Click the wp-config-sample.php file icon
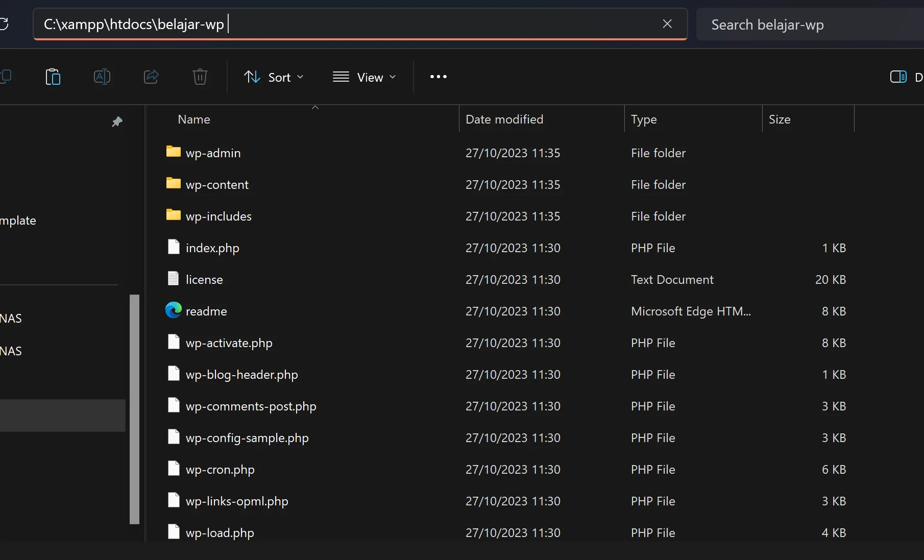The width and height of the screenshot is (924, 560). point(174,437)
